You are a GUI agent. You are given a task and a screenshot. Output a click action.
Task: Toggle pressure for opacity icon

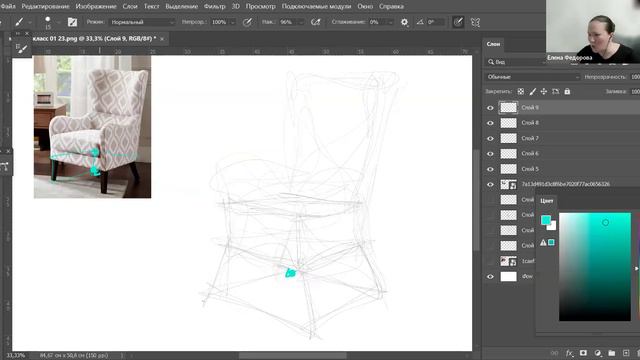point(247,22)
